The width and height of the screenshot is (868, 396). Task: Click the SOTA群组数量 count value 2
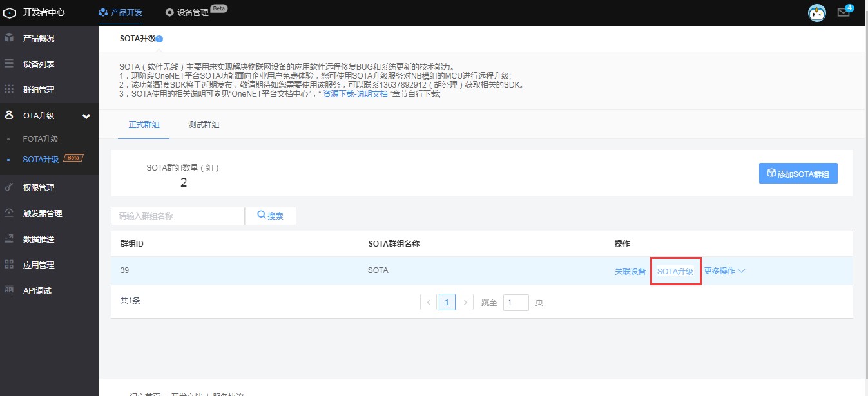point(183,183)
